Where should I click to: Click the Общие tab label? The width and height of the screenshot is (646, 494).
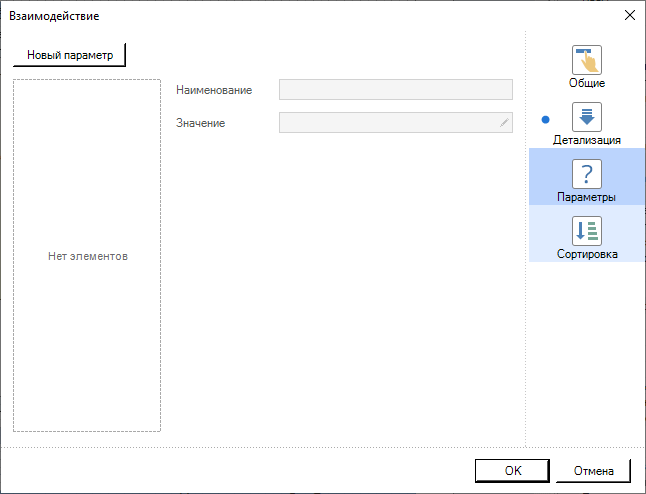[x=587, y=83]
